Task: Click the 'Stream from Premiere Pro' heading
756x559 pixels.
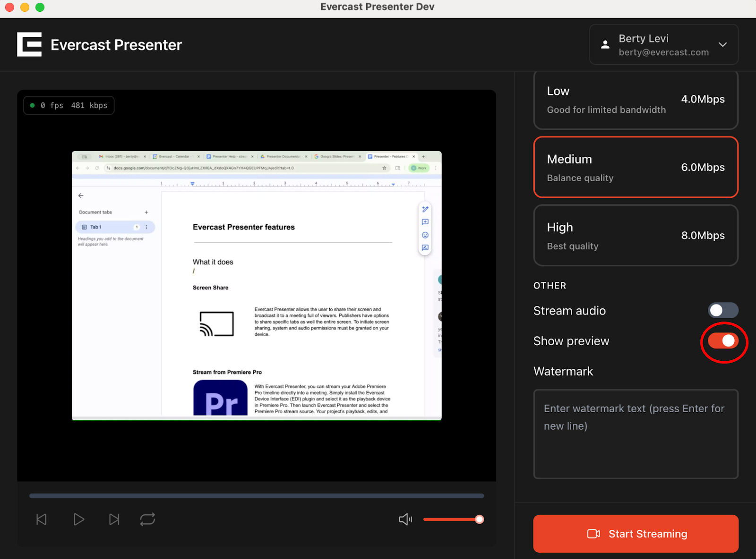Action: [x=227, y=372]
